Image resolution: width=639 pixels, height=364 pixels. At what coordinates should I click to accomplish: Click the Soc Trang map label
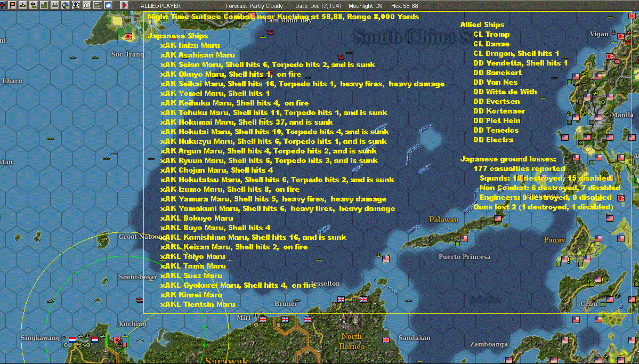(x=127, y=54)
